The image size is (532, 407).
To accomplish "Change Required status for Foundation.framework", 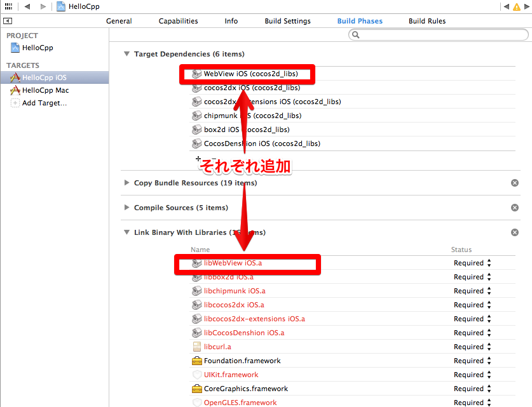I will (472, 361).
